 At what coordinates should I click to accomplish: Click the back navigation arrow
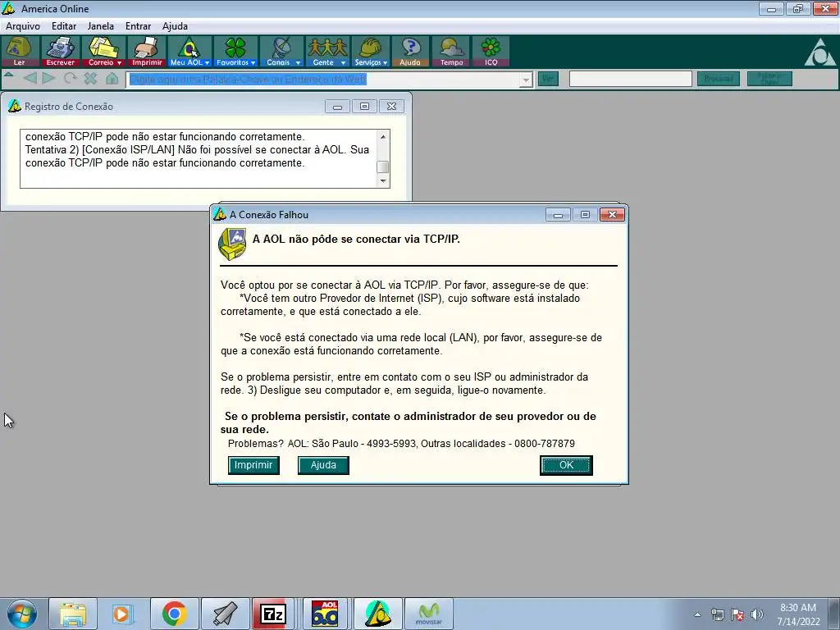point(30,79)
